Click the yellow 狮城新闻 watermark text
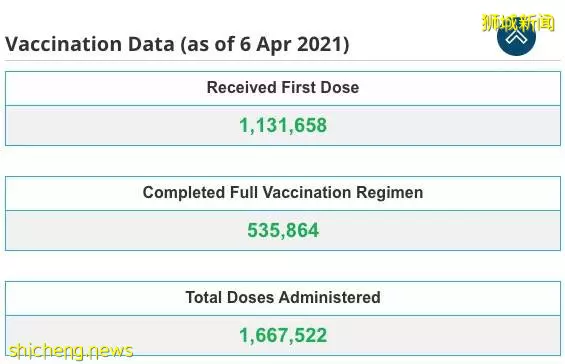Image resolution: width=565 pixels, height=364 pixels. point(518,23)
